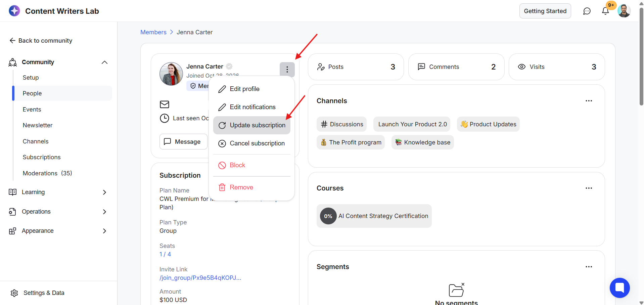Viewport: 644px width, 305px height.
Task: Choose Remove from the member menu
Action: [x=252, y=187]
